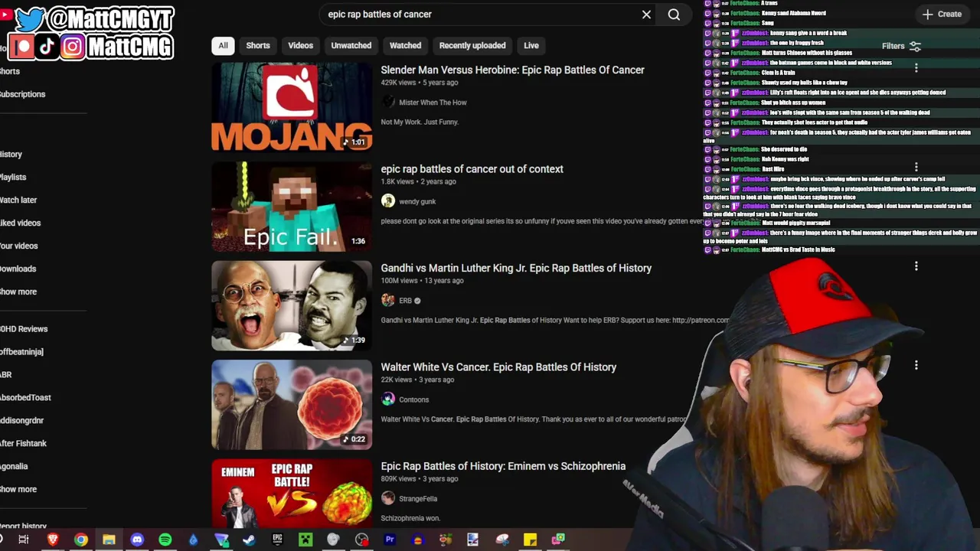Click the wendy gunk channel name
Screen dimensions: 980x551
pos(417,201)
